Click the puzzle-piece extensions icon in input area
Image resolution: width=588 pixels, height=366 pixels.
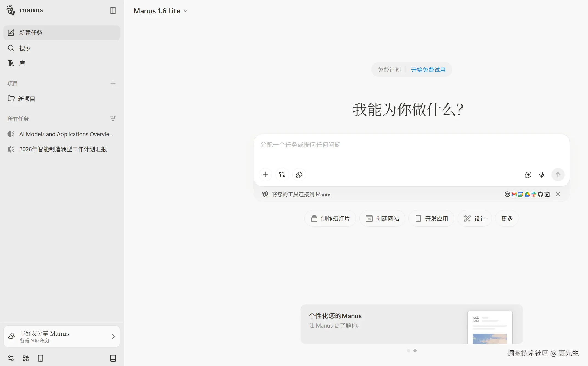(x=299, y=175)
